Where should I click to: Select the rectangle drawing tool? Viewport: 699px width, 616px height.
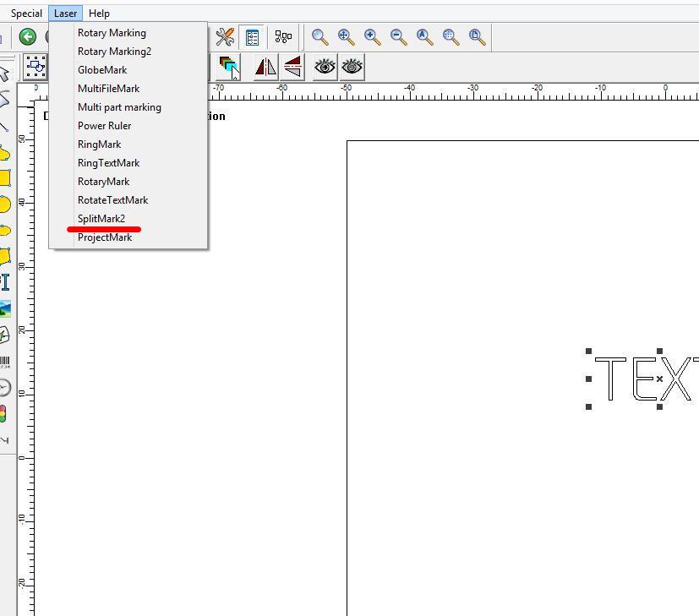coord(5,177)
